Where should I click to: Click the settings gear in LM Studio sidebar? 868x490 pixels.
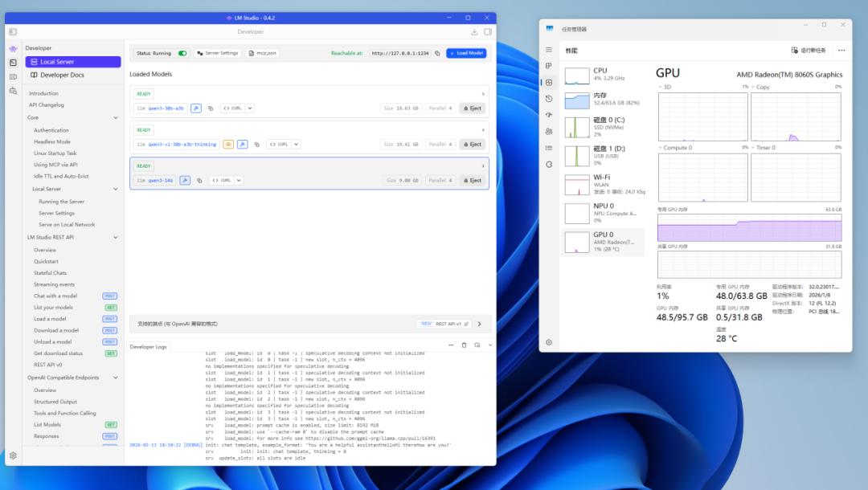13,455
